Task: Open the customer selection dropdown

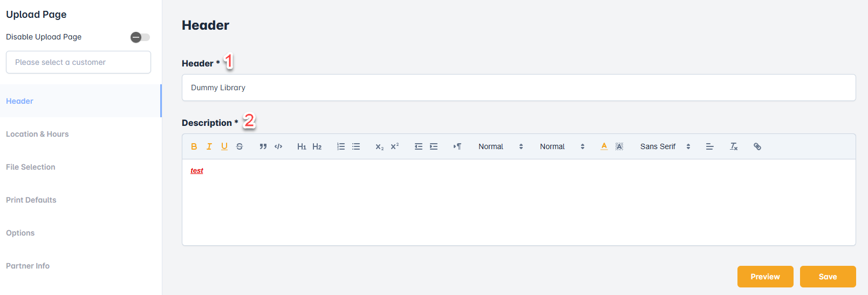Action: (x=78, y=62)
